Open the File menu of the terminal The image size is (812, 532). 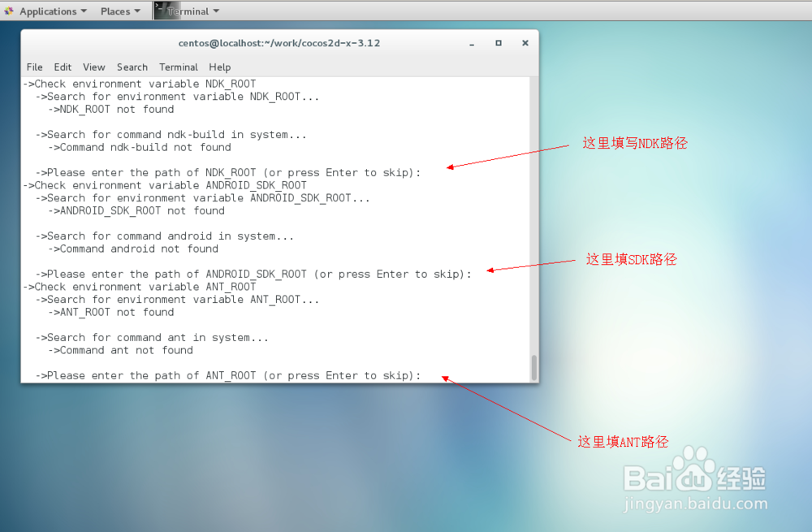coord(34,67)
